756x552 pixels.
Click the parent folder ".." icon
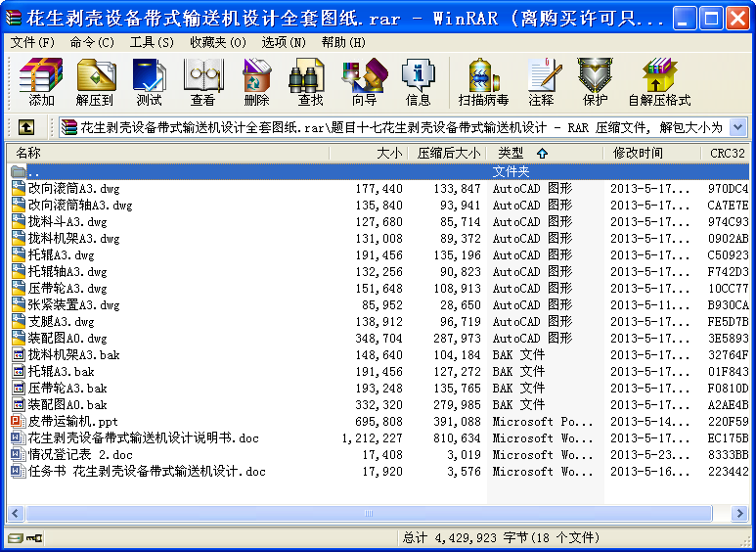(19, 171)
